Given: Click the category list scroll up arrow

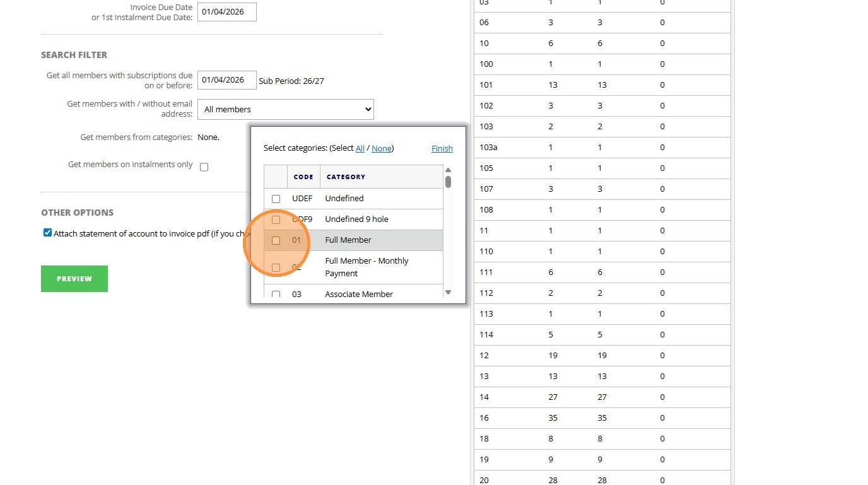Looking at the screenshot, I should [x=449, y=170].
